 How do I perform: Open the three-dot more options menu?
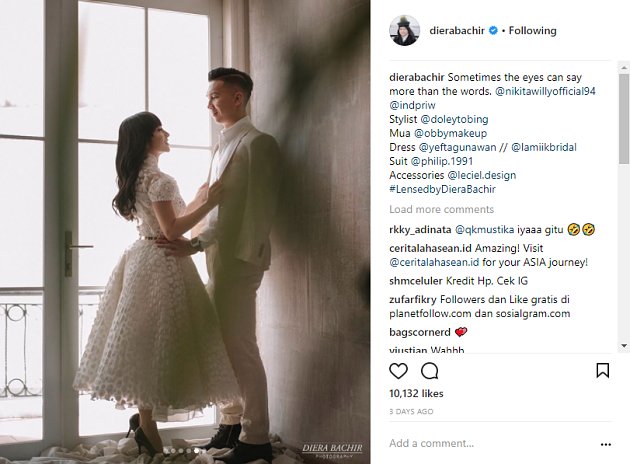[x=605, y=444]
